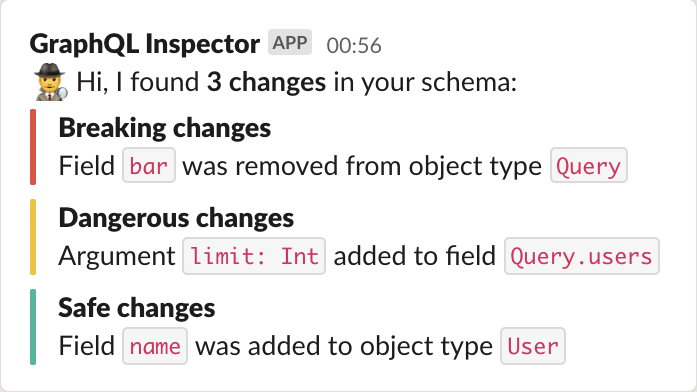The height and width of the screenshot is (392, 697).
Task: Select the name code snippet
Action: [155, 346]
